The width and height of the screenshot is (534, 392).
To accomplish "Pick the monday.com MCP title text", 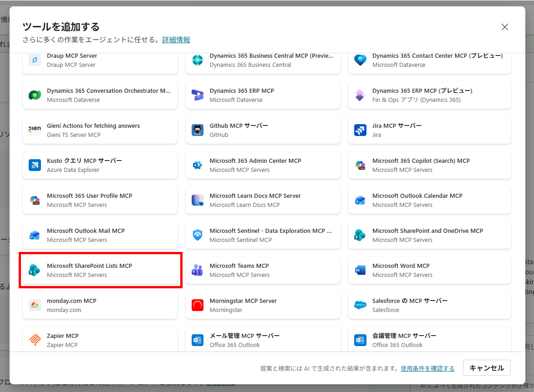I will click(71, 301).
